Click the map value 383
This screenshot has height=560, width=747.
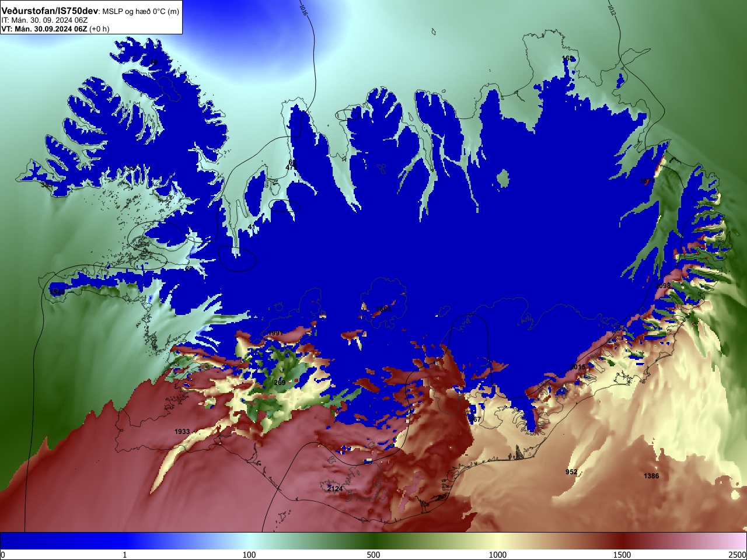(47, 185)
